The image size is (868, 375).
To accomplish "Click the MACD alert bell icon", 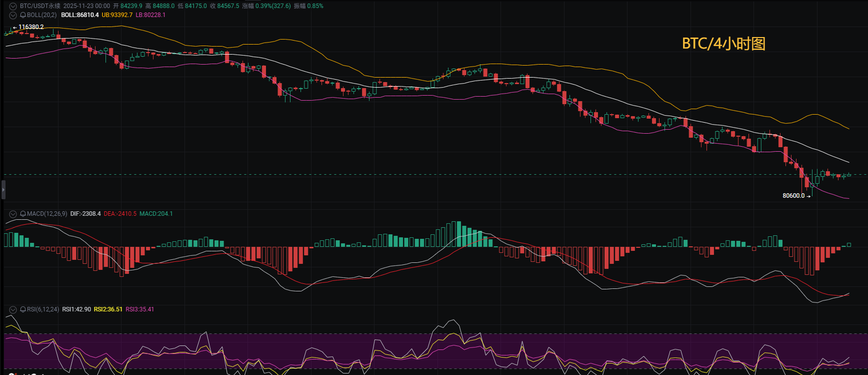I will click(x=23, y=214).
